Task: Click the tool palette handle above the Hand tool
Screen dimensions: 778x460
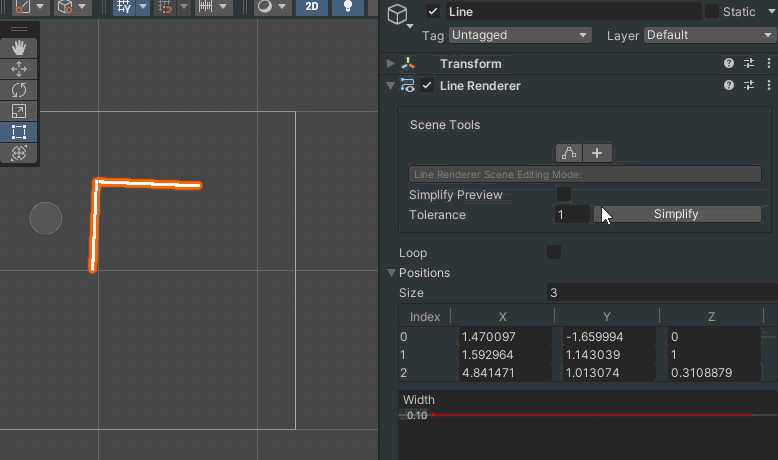Action: coord(19,29)
